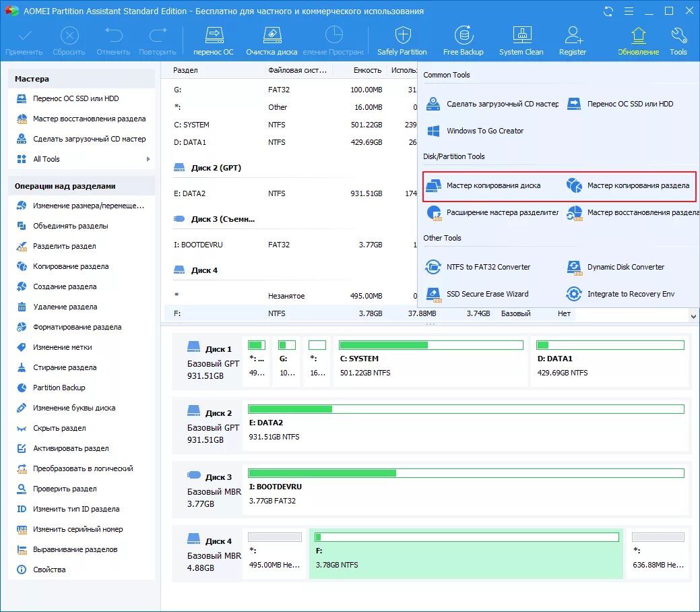Select Сделать загрузочный CD мастер in sidebar
This screenshot has height=612, width=700.
pyautogui.click(x=82, y=139)
